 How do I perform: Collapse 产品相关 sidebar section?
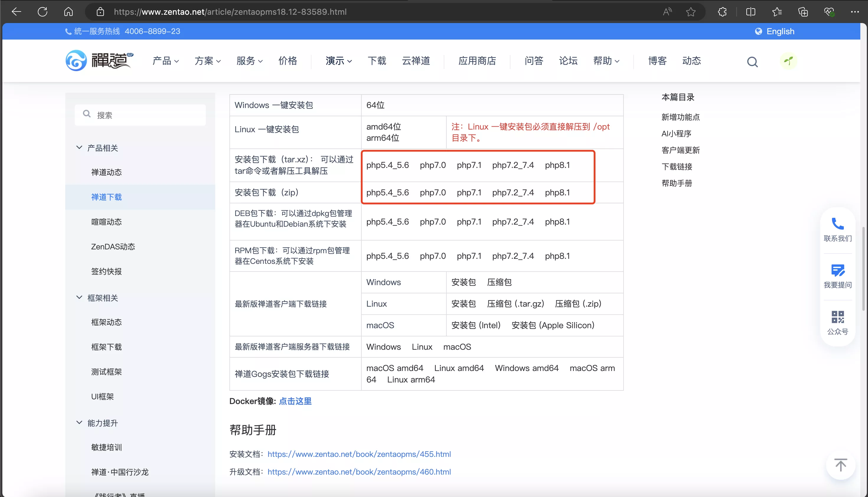point(79,148)
